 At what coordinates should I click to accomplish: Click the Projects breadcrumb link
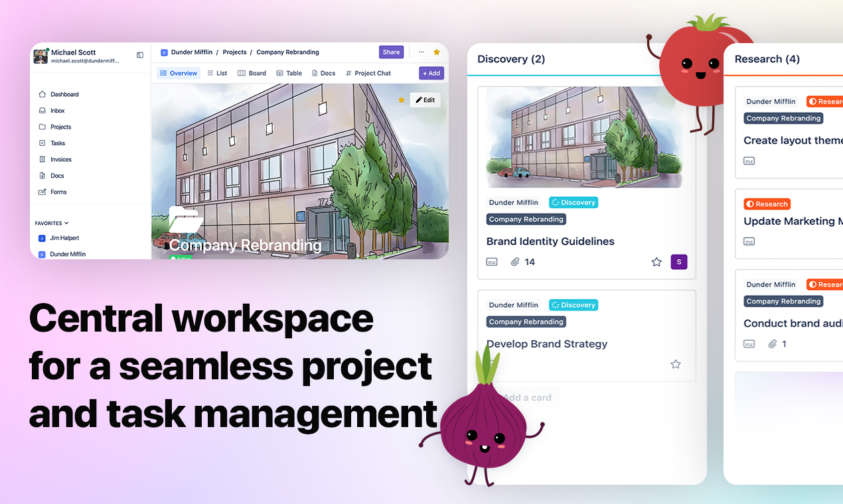tap(234, 52)
